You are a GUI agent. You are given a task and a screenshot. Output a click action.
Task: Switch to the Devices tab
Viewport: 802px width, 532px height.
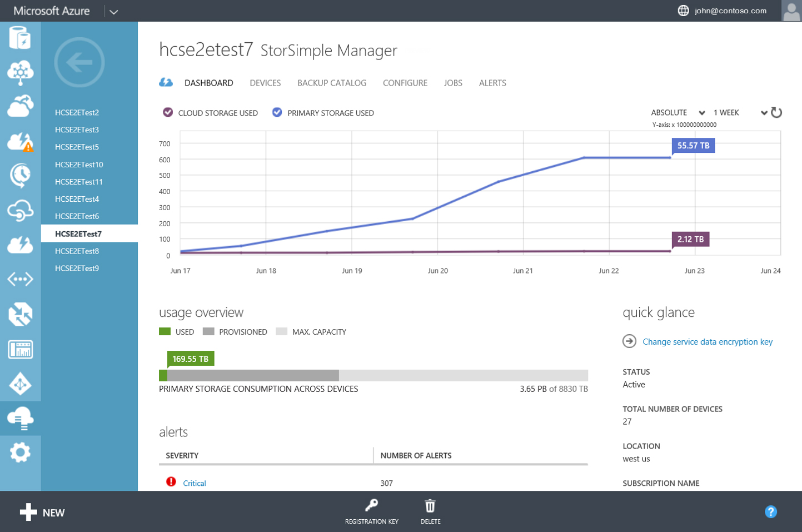[x=265, y=83]
